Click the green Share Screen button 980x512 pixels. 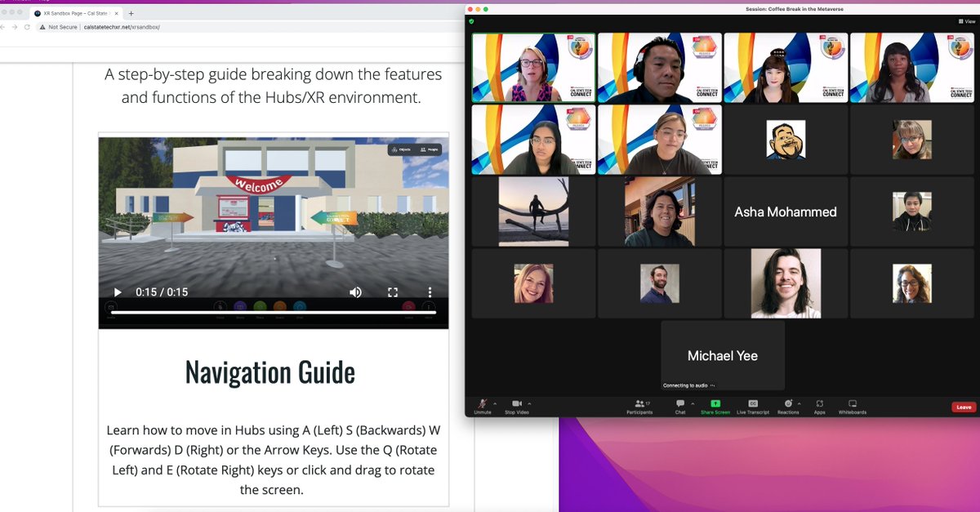(x=715, y=406)
